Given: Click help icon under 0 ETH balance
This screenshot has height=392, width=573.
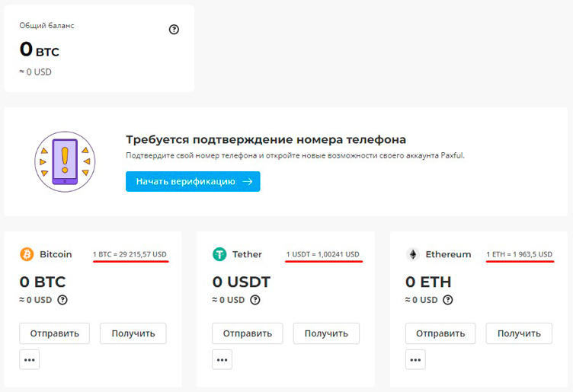Looking at the screenshot, I should tap(448, 300).
